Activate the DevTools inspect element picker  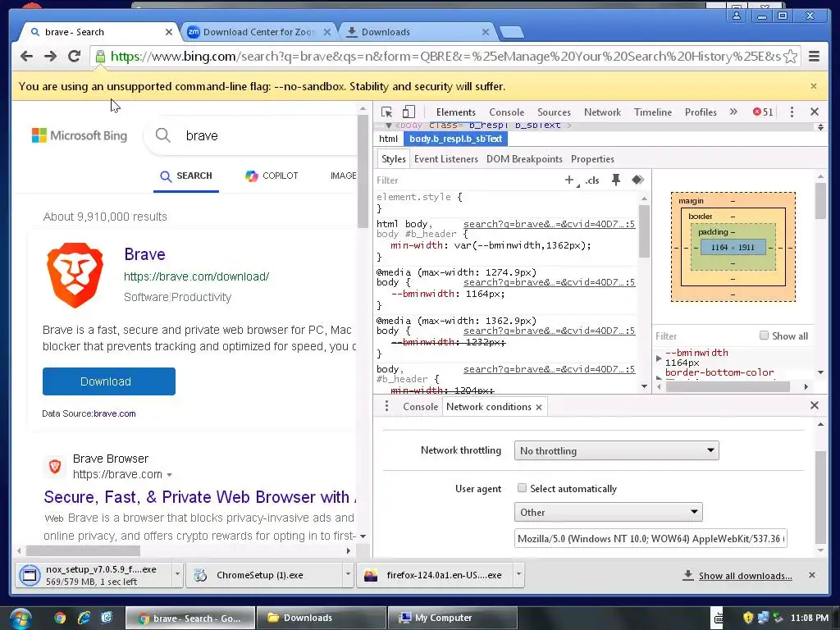387,112
